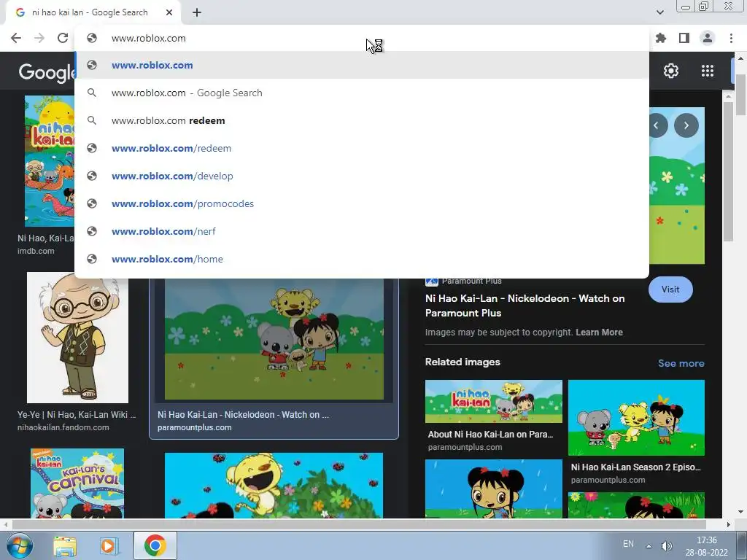The width and height of the screenshot is (747, 560).
Task: Open About Ni Hao Kai-Lan on Para... related image
Action: (x=494, y=402)
